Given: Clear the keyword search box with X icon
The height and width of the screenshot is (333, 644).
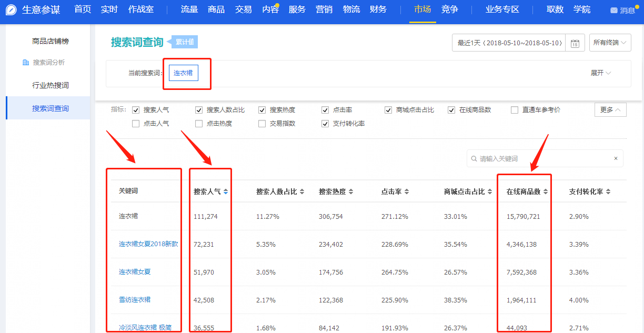Looking at the screenshot, I should click(616, 158).
